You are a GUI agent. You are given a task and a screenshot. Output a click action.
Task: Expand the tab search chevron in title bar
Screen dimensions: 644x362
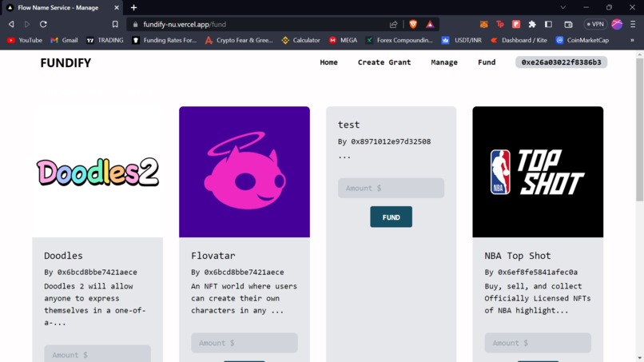(563, 7)
